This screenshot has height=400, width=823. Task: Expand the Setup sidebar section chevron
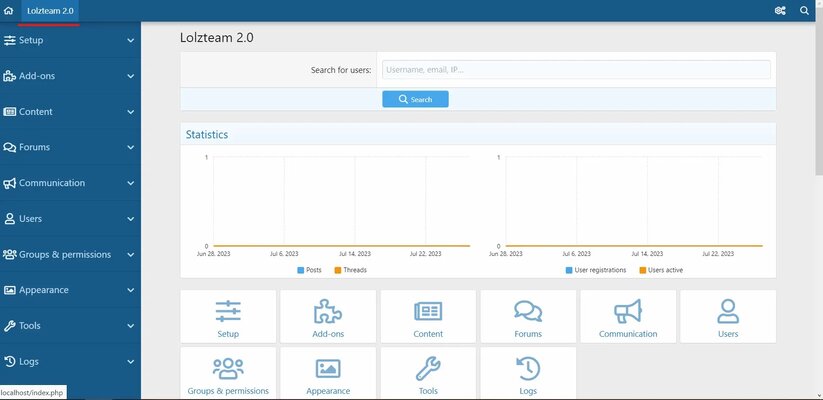[131, 40]
